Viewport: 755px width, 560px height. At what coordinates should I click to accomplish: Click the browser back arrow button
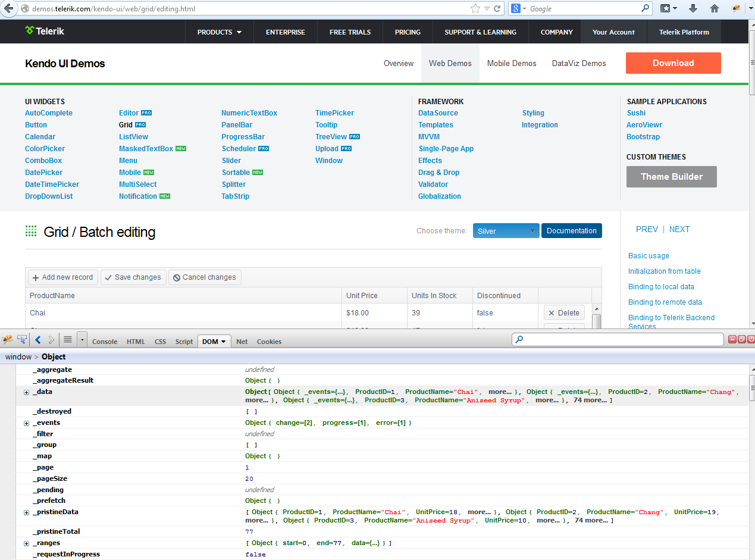(x=8, y=8)
